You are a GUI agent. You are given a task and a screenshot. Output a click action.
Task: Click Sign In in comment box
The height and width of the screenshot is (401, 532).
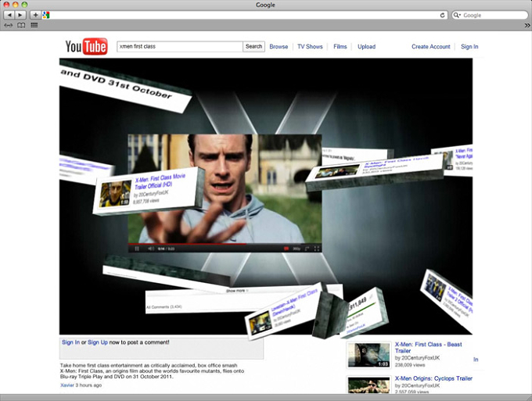(70, 342)
